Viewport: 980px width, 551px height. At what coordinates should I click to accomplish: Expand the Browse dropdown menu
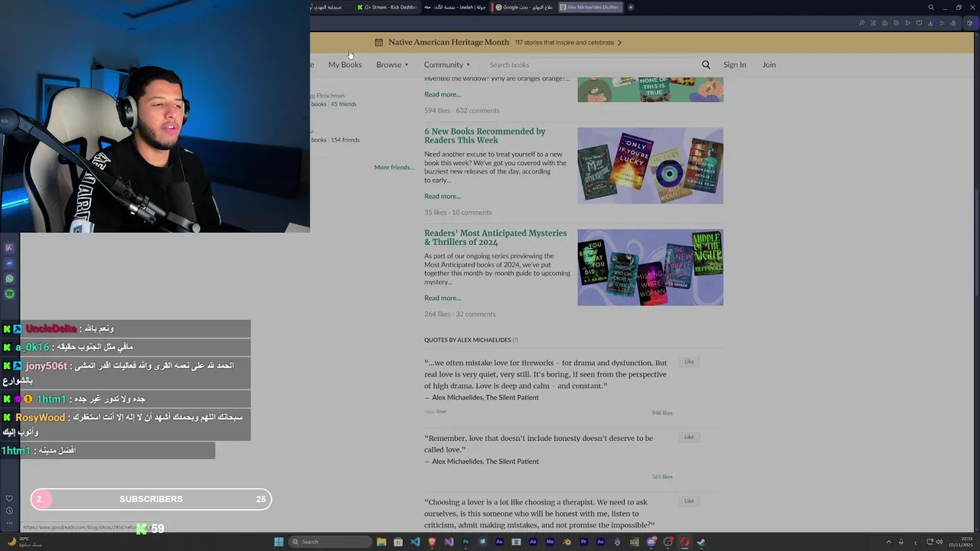point(392,65)
